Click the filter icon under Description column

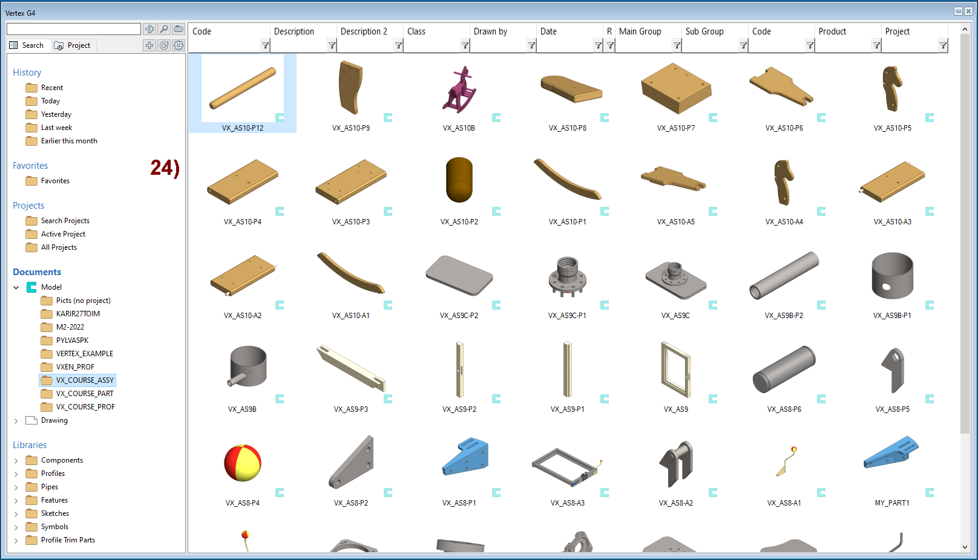(332, 45)
